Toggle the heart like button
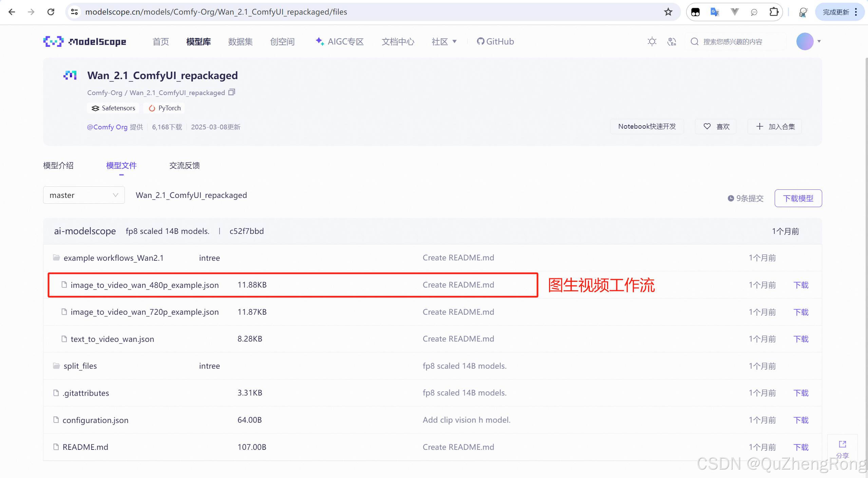Viewport: 868px width, 478px height. pos(716,126)
